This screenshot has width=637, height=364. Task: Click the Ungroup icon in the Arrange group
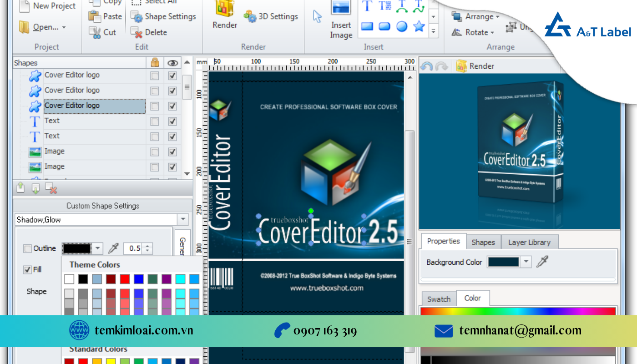(511, 27)
